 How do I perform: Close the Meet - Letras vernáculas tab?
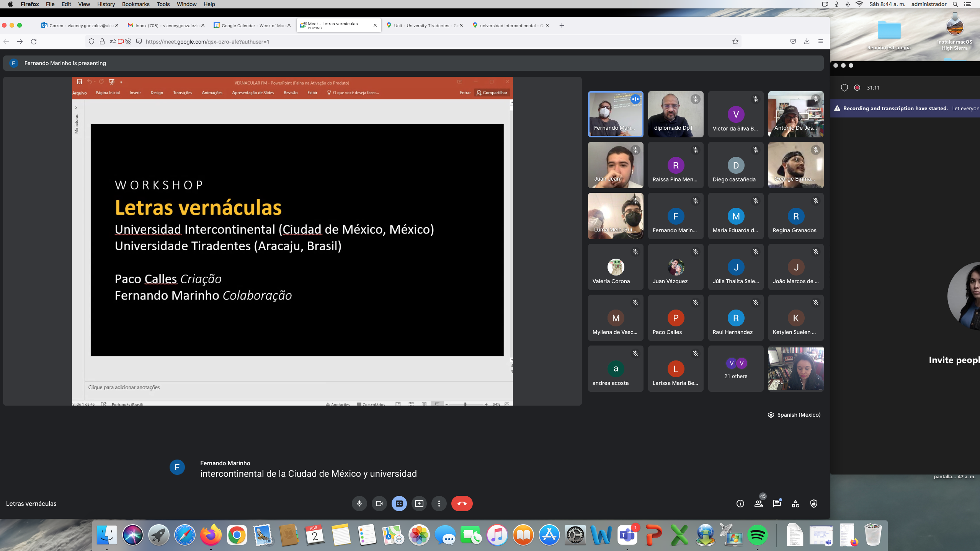click(x=375, y=26)
